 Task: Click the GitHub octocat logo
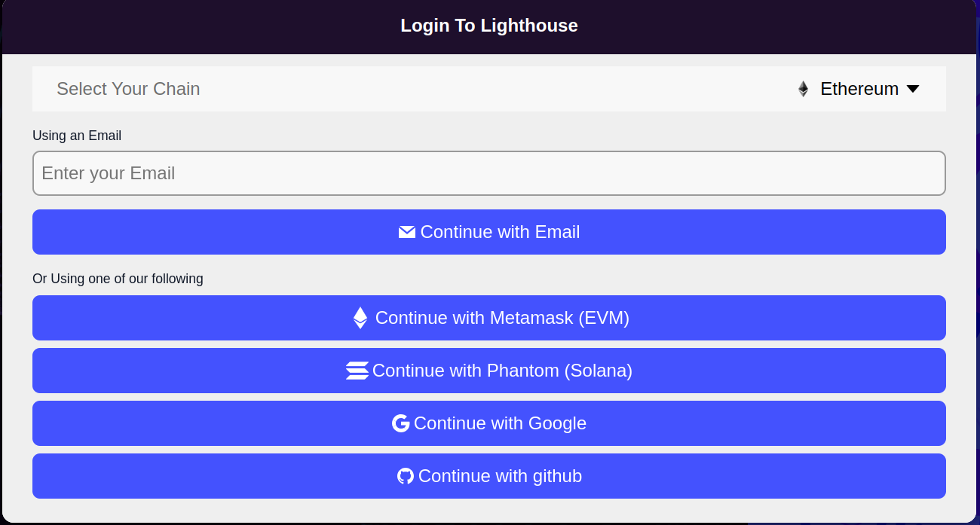point(406,476)
